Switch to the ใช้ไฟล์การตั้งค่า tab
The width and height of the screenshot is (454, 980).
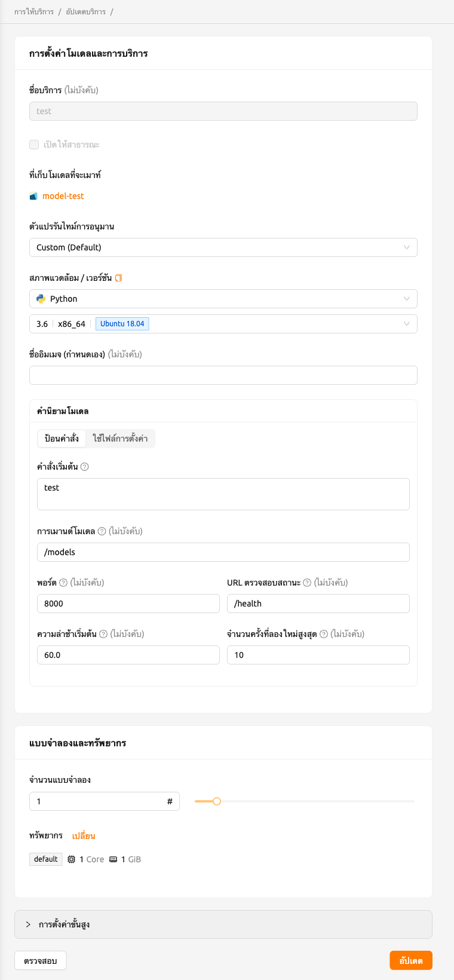[120, 439]
